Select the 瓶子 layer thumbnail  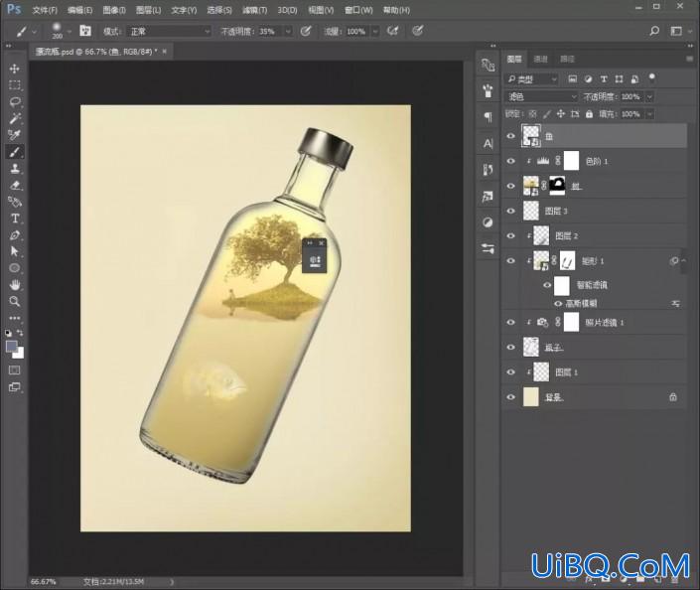531,347
